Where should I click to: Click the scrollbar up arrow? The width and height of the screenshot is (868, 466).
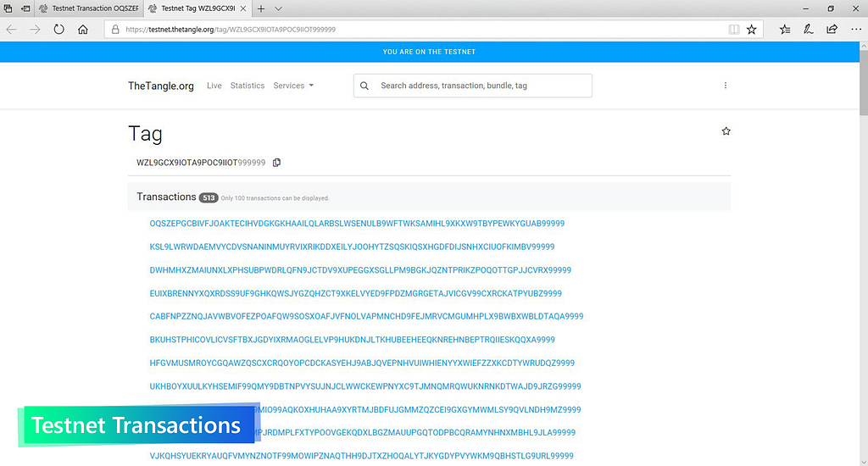point(864,46)
